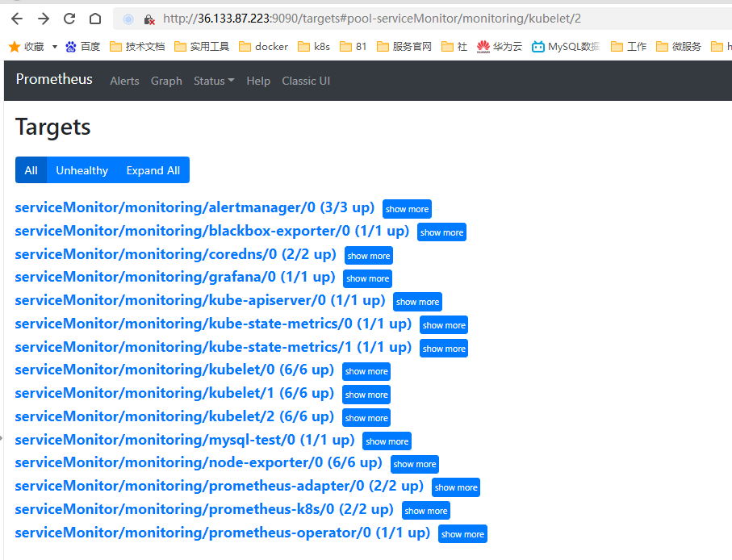The height and width of the screenshot is (560, 732).
Task: Open the Graph page
Action: [x=166, y=81]
